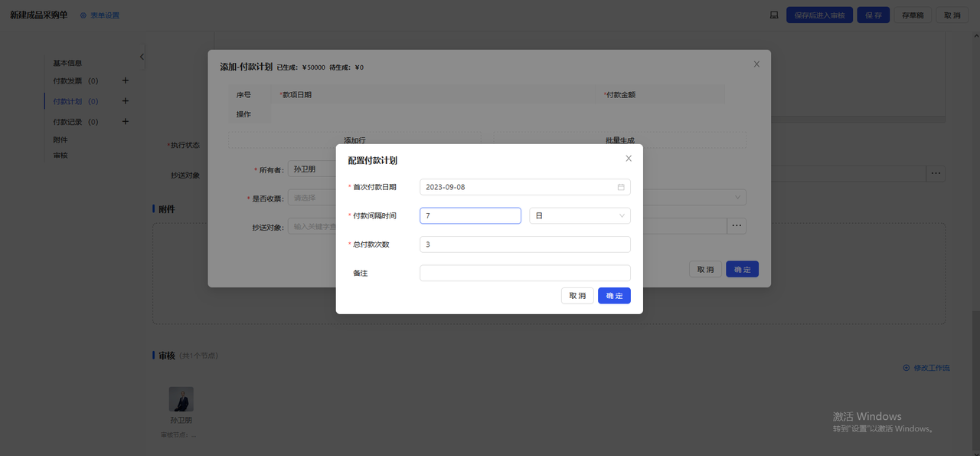Collapse the left sidebar with chevron

[x=142, y=57]
